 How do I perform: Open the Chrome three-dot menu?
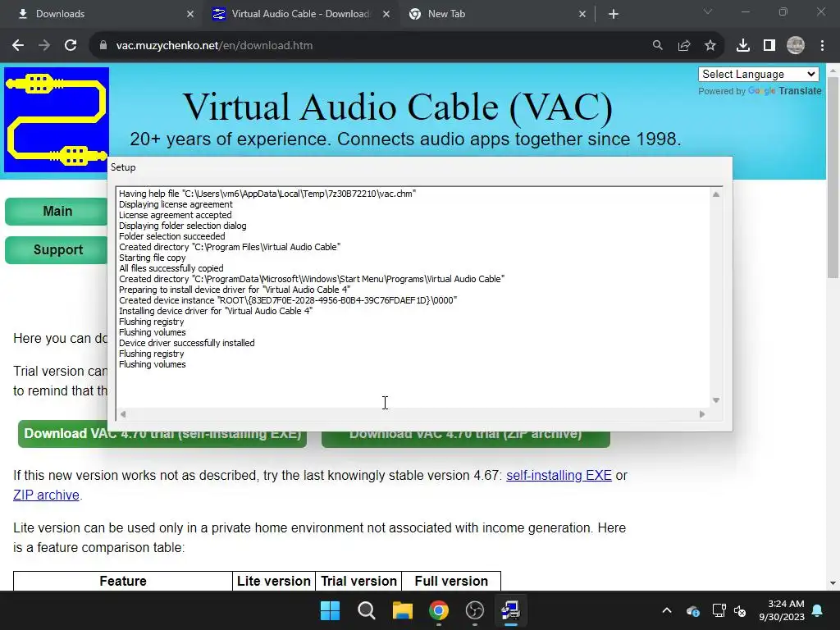tap(822, 46)
